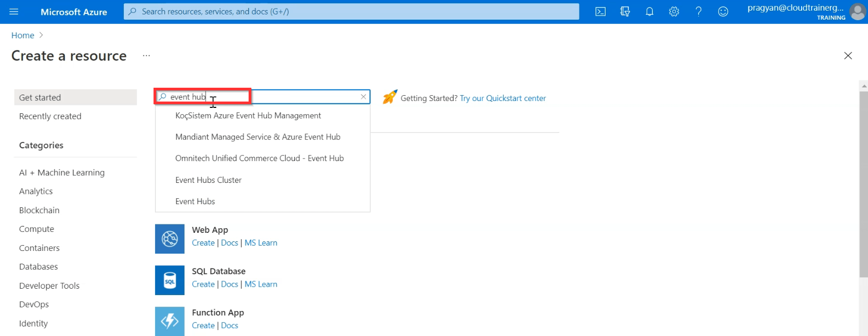The height and width of the screenshot is (336, 868).
Task: Open the feedback smiley icon
Action: pyautogui.click(x=723, y=12)
